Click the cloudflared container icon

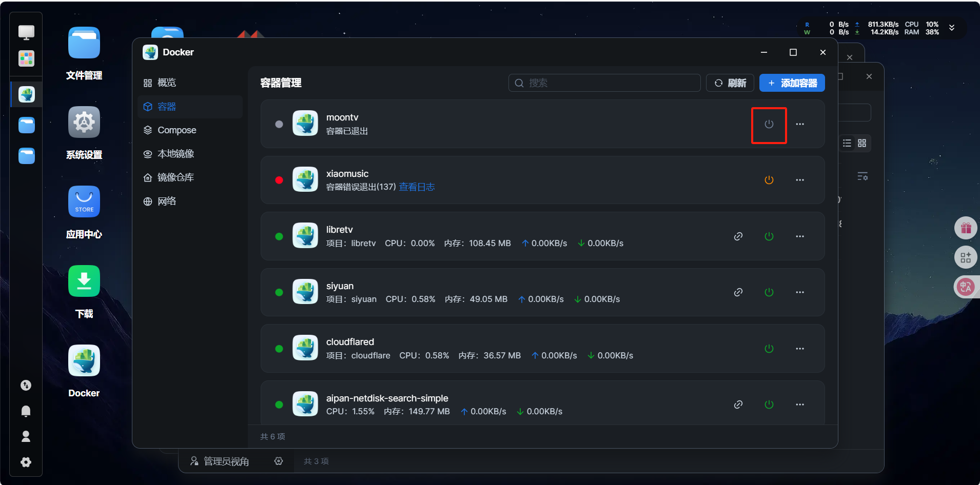coord(305,348)
